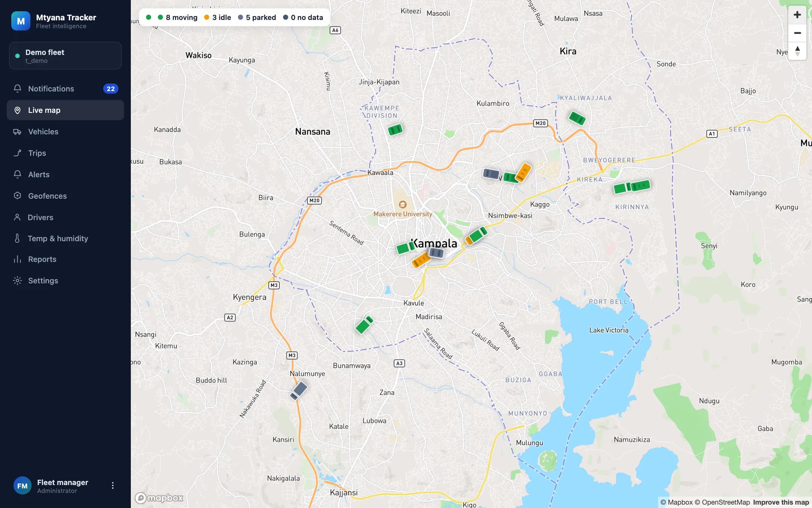Open the Fleet manager three-dot menu
Viewport: 812px width, 508px height.
pyautogui.click(x=112, y=485)
